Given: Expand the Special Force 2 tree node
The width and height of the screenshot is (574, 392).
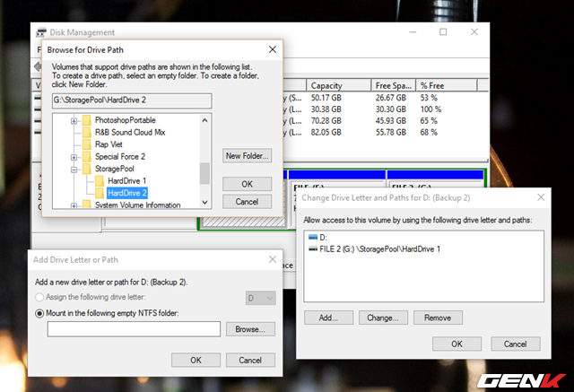Looking at the screenshot, I should (x=74, y=156).
